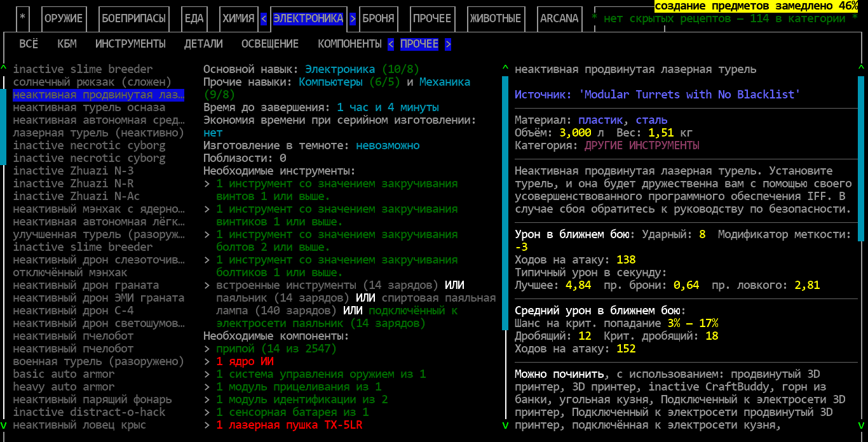The height and width of the screenshot is (442, 868).
Task: Click missing component '1 лазерная пушка TX-5LR'
Action: coord(289,425)
